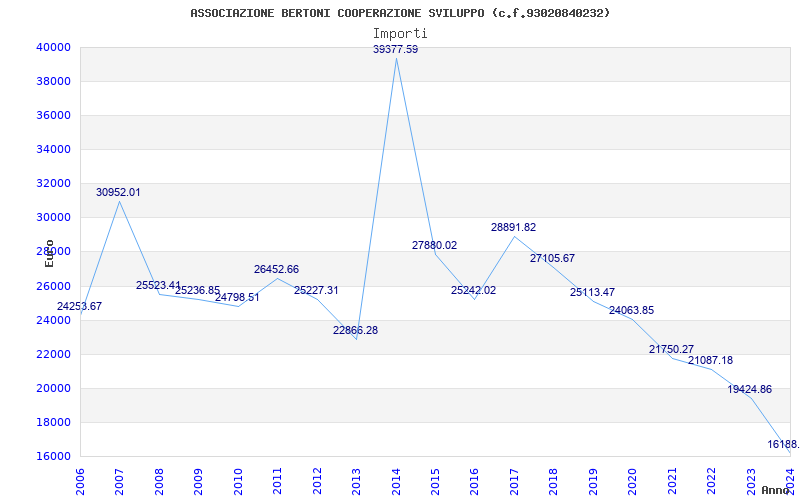The image size is (800, 500).
Task: Select the x-axis year 2010
Action: (x=237, y=481)
